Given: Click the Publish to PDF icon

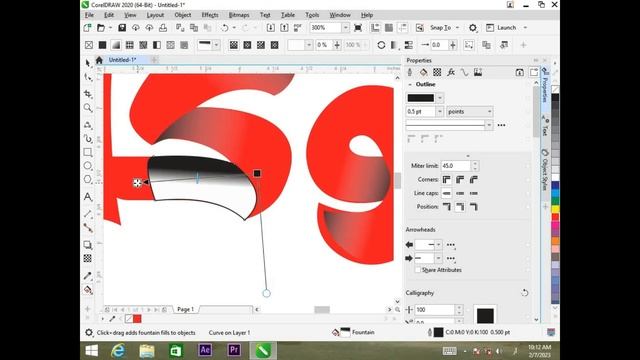Looking at the screenshot, I should point(298,28).
